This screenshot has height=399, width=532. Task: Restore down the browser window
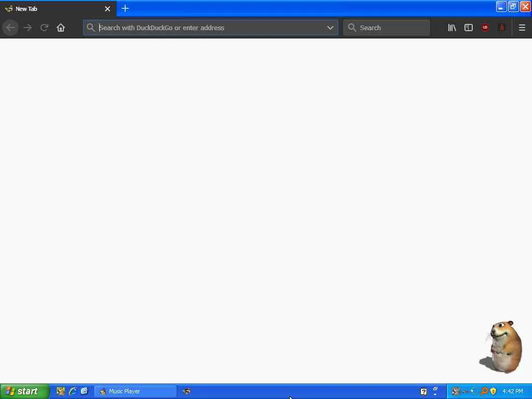[513, 6]
